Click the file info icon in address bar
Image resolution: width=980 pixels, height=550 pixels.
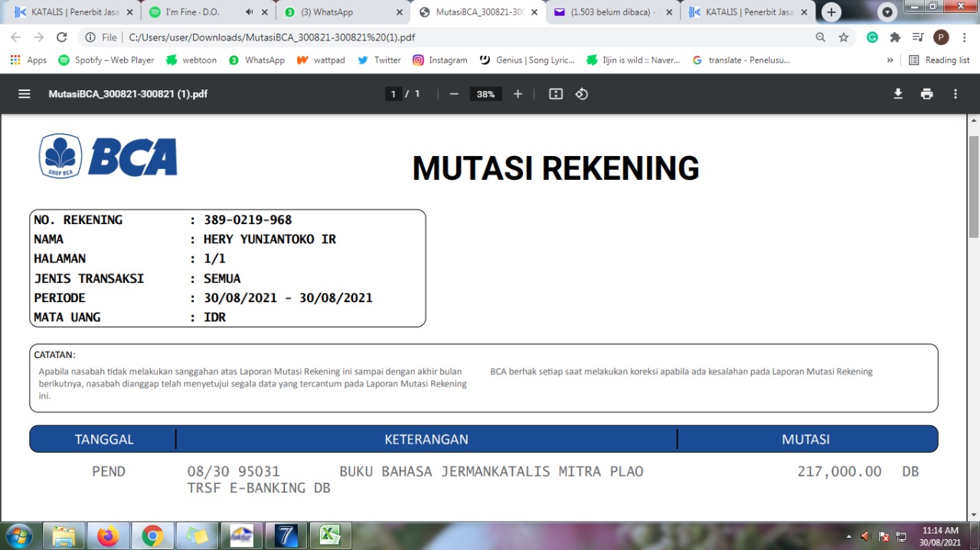tap(90, 37)
